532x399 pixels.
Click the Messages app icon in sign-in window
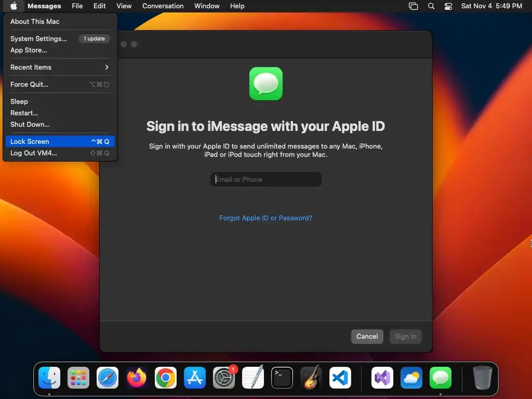pos(265,84)
